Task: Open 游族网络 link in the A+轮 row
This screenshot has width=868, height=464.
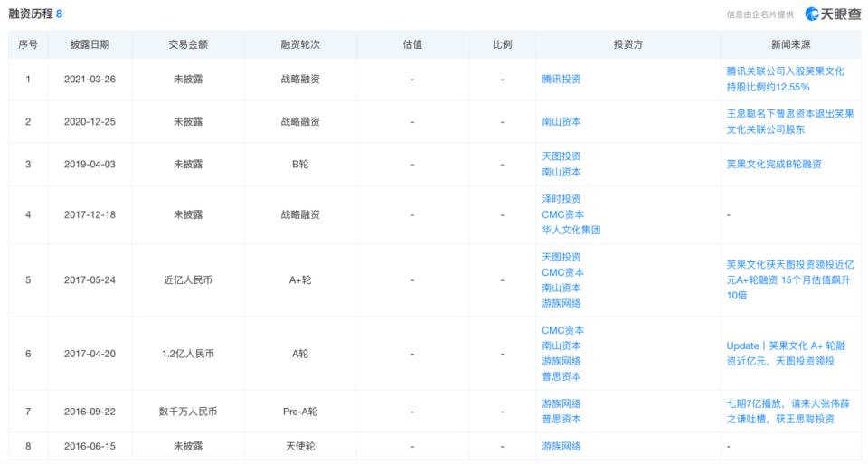Action: pyautogui.click(x=561, y=303)
